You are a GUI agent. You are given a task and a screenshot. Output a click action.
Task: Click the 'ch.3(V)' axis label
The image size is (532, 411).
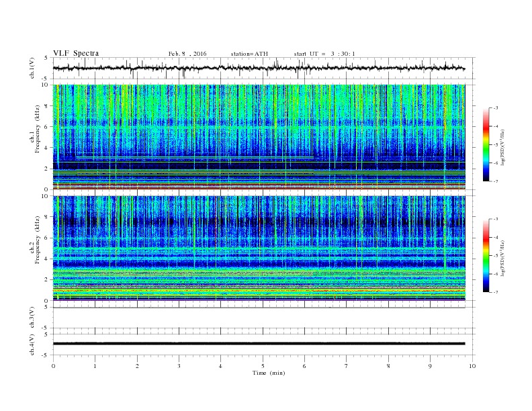click(32, 318)
